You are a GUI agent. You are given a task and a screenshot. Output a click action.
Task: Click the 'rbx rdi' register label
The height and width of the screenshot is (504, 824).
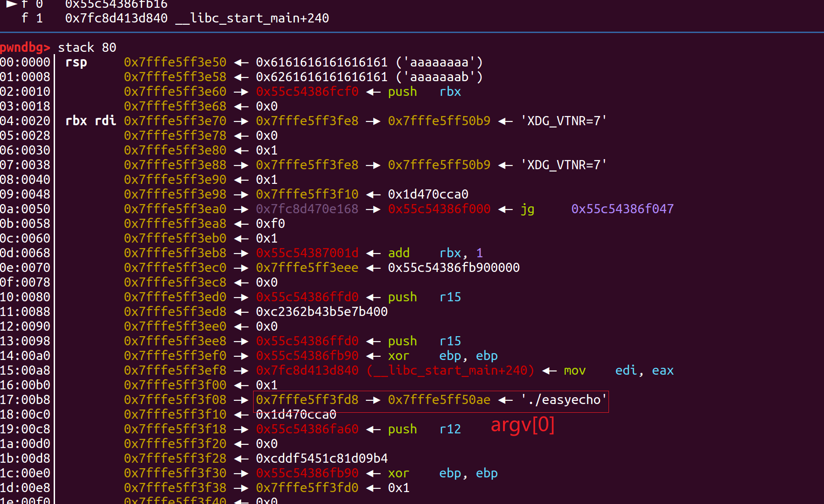90,121
